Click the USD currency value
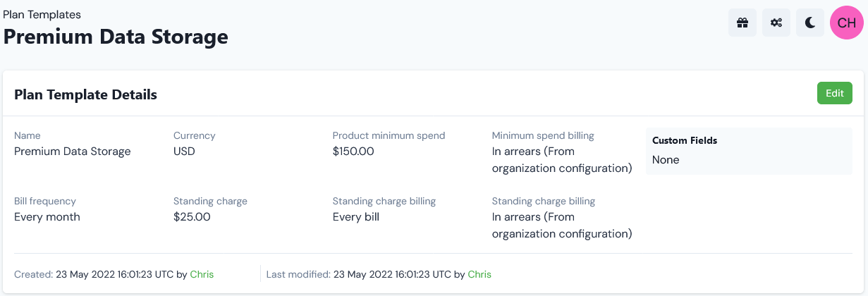This screenshot has height=296, width=868. click(184, 151)
